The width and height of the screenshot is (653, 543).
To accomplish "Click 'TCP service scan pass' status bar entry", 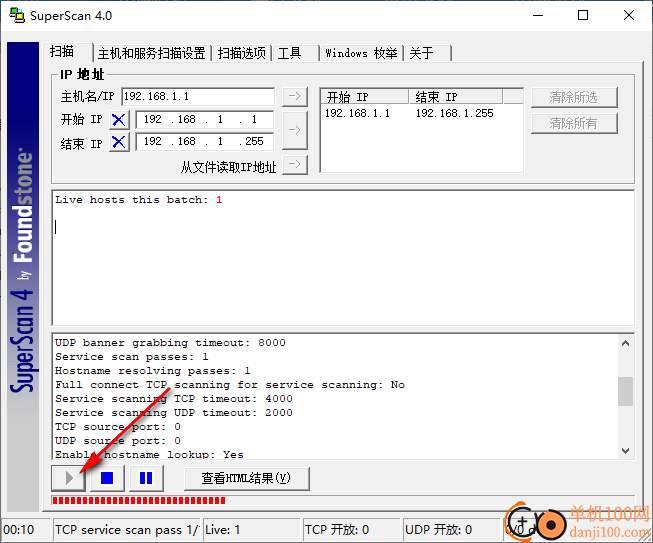I will click(x=127, y=530).
